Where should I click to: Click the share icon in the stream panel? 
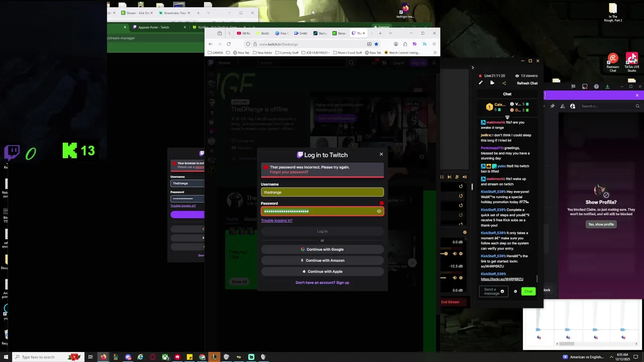504,83
